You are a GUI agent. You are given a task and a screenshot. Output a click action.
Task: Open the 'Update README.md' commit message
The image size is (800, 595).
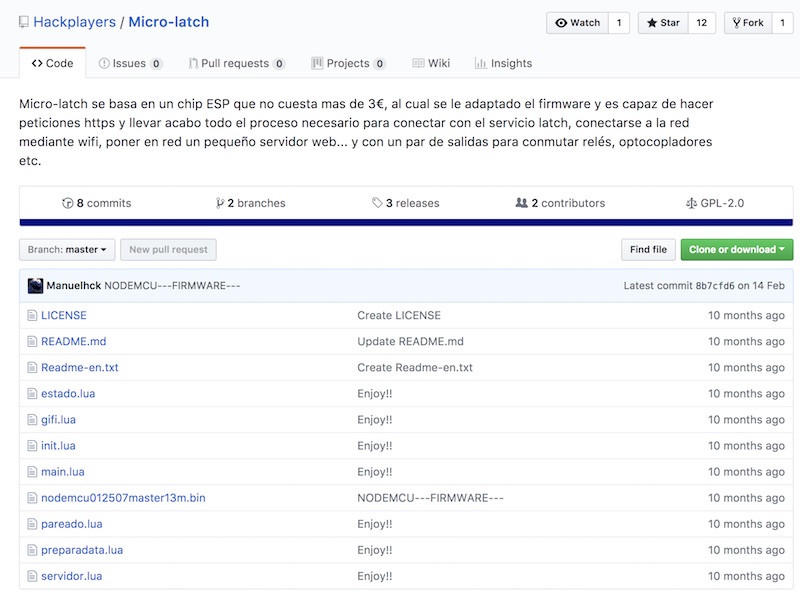[x=410, y=341]
